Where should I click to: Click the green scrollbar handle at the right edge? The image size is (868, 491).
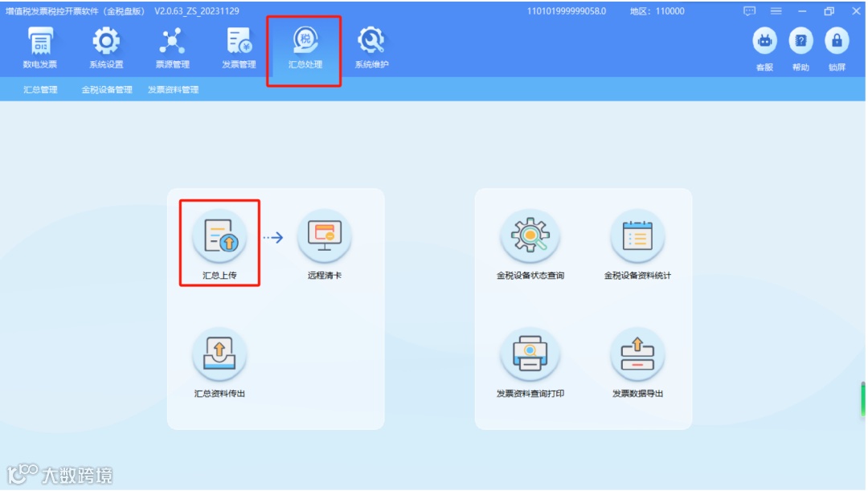[862, 399]
